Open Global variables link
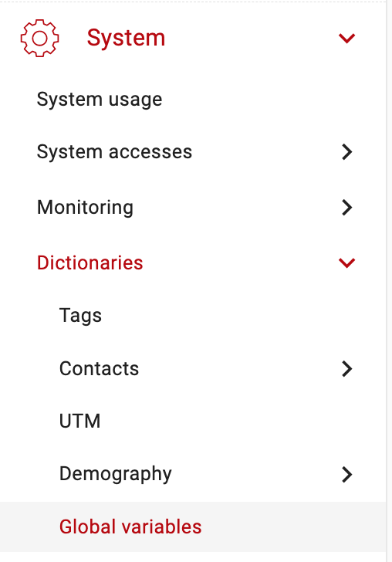This screenshot has width=392, height=562. tap(130, 526)
